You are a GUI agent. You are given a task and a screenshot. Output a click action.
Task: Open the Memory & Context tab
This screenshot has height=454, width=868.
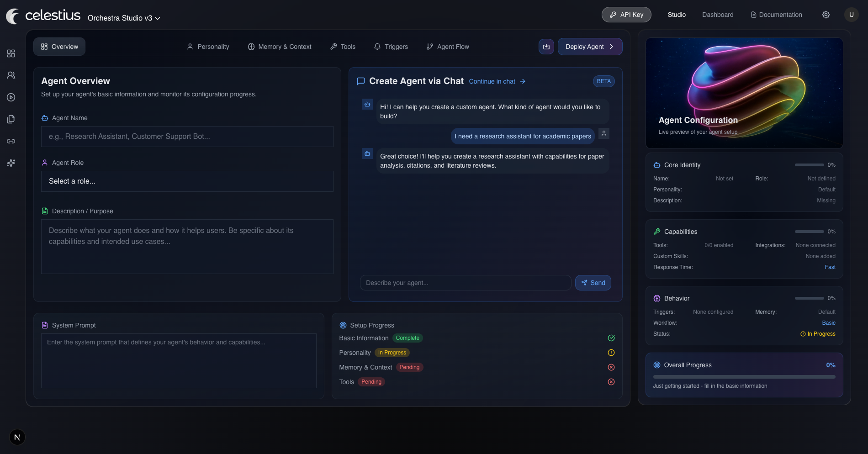tap(280, 47)
